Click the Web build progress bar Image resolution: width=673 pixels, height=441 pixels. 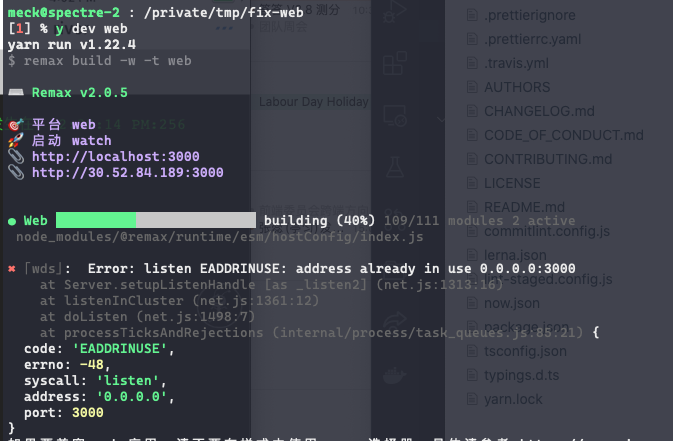[156, 220]
